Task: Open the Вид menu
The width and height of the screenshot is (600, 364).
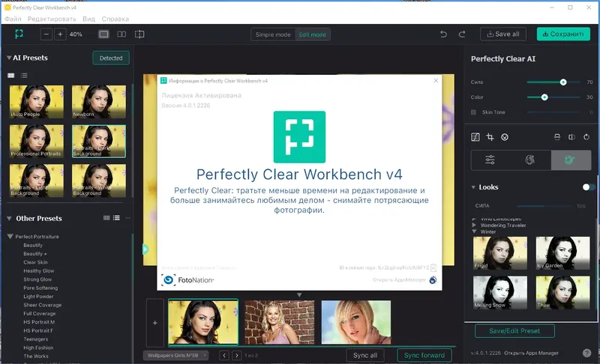Action: point(88,19)
